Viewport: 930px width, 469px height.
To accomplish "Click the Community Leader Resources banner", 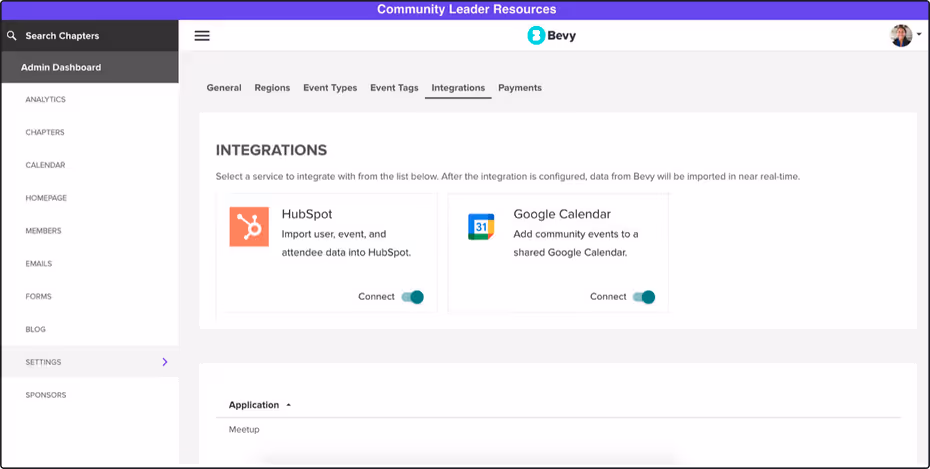I will click(466, 9).
